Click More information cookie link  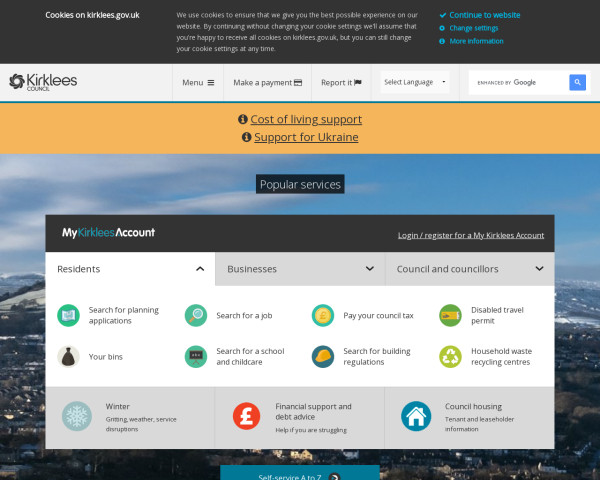pyautogui.click(x=476, y=41)
